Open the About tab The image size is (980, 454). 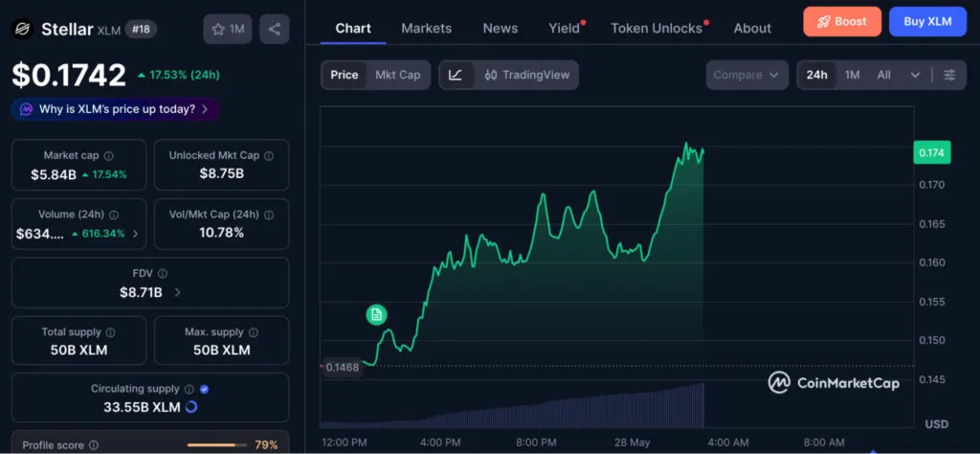point(752,28)
